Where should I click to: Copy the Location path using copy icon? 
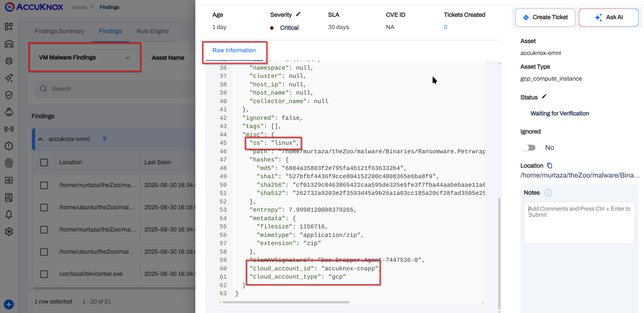tap(549, 166)
